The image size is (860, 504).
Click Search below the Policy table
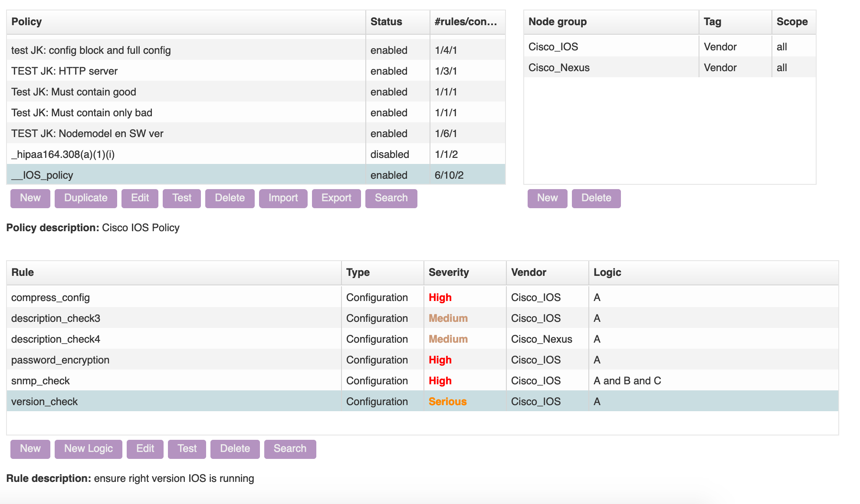coord(391,198)
